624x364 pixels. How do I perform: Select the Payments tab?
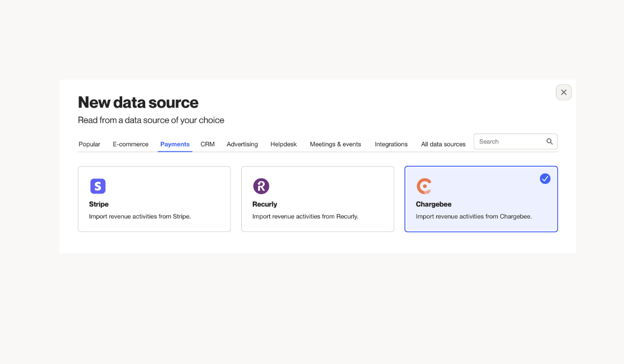pos(175,144)
